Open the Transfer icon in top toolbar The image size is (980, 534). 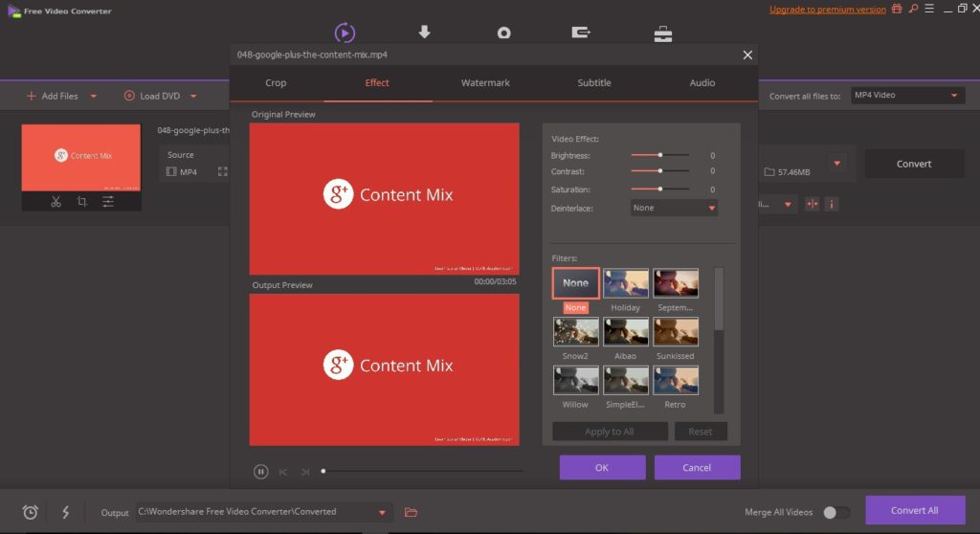coord(581,32)
